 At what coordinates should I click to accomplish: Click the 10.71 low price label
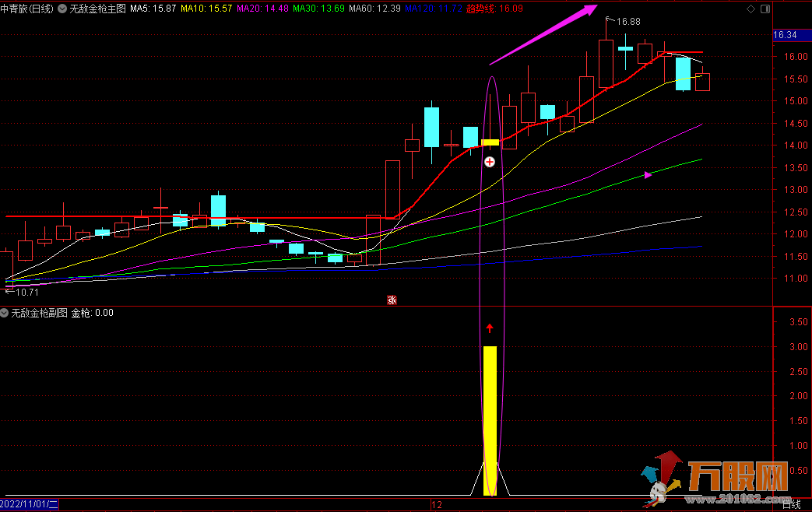click(x=27, y=292)
